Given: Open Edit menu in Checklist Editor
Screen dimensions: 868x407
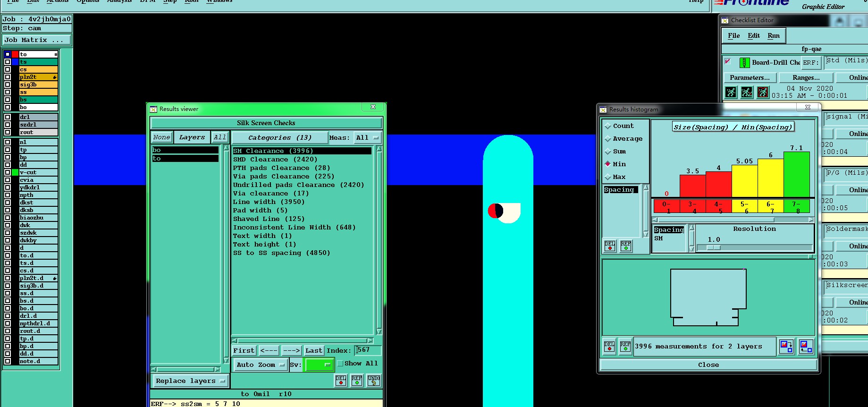Looking at the screenshot, I should 754,36.
